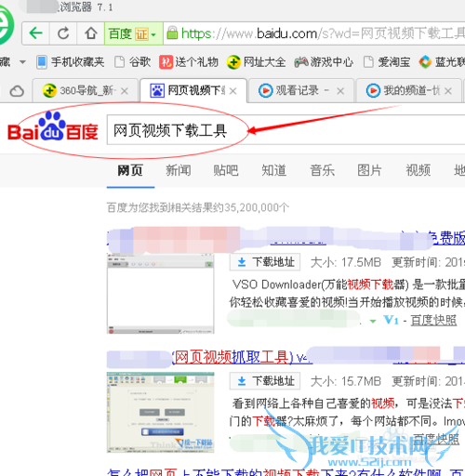Open the browser home page icon

click(x=90, y=33)
